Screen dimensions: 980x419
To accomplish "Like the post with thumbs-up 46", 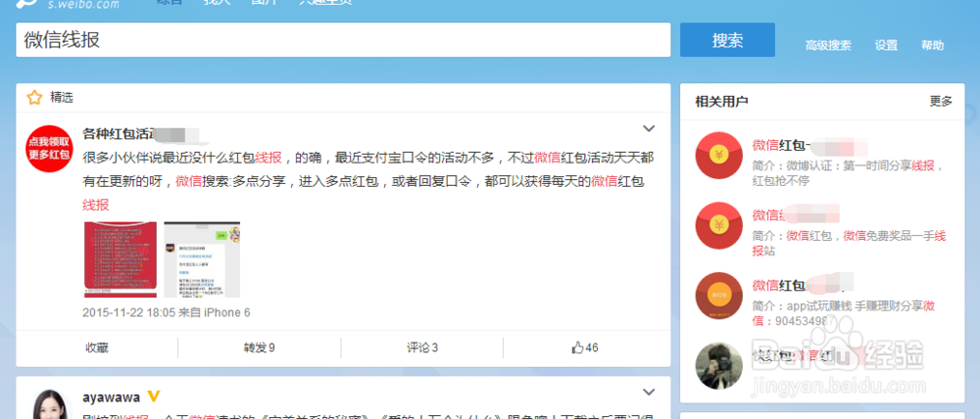I will coord(584,348).
